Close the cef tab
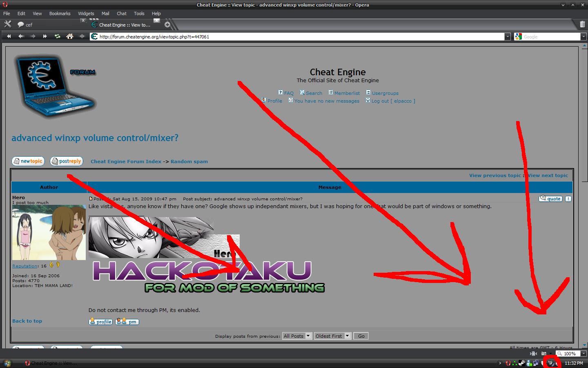 [x=83, y=20]
